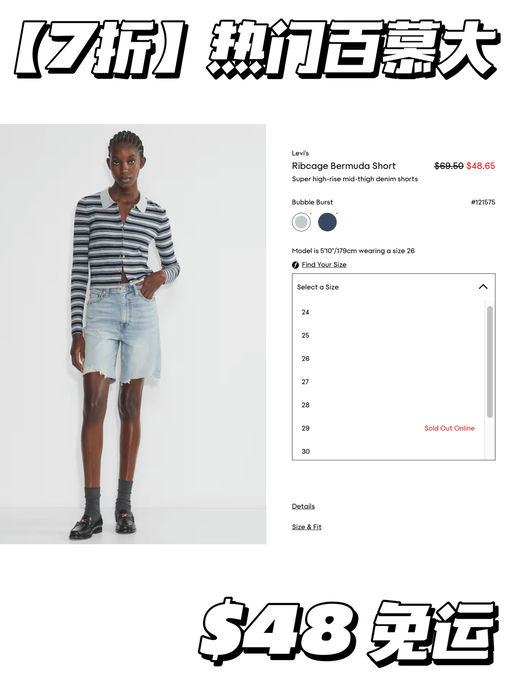The height and width of the screenshot is (682, 512).
Task: Click the sold-out size 29 row
Action: pos(388,428)
